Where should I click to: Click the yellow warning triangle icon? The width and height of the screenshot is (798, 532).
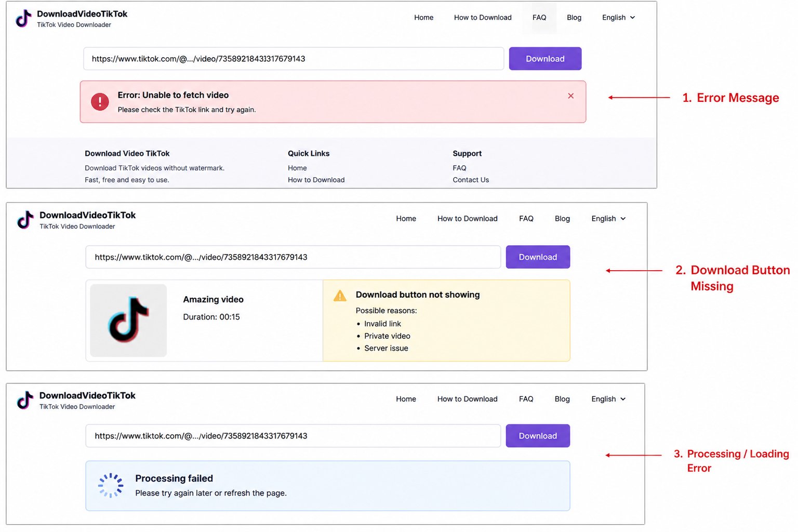340,296
